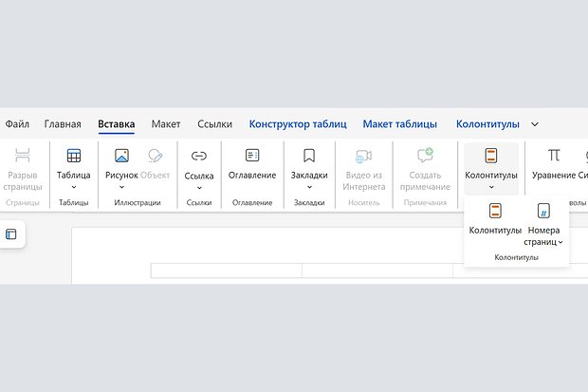Insert a picture with Рисунок icon
The width and height of the screenshot is (588, 392).
[x=121, y=156]
